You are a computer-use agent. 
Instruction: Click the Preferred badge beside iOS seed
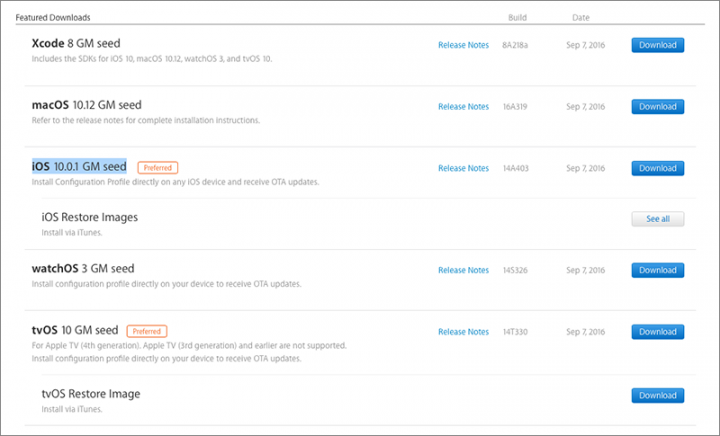click(158, 168)
